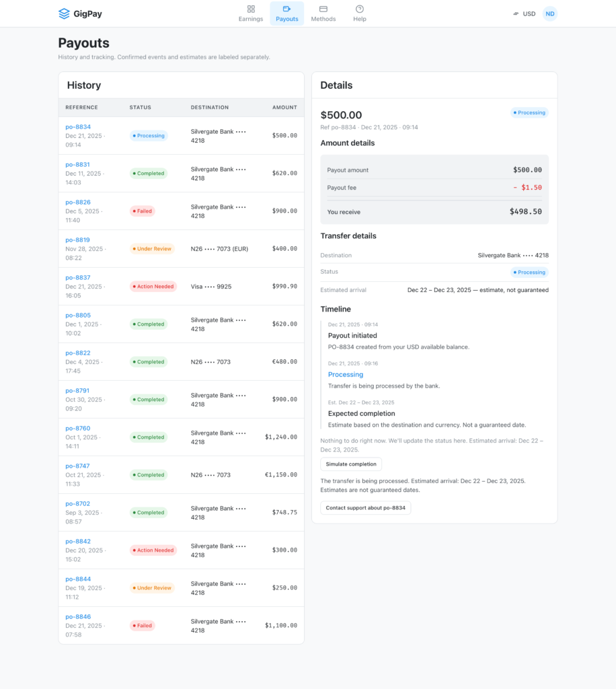Viewport: 616px width, 689px height.
Task: Click the - $1.50 payout fee value
Action: tap(527, 188)
